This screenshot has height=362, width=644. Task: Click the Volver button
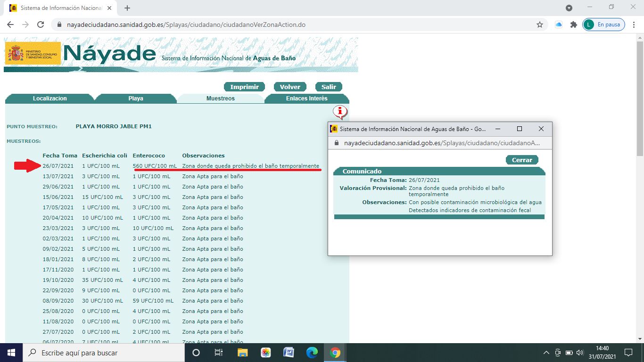click(290, 87)
